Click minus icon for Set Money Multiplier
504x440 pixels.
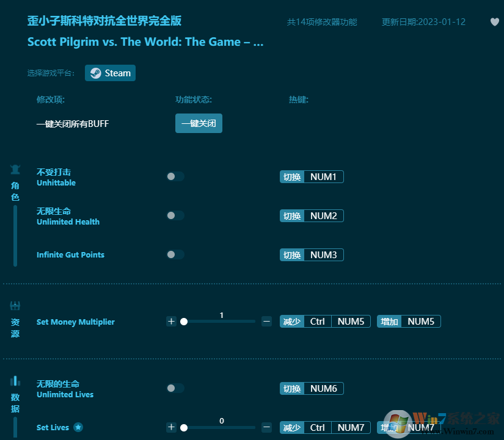tap(266, 322)
